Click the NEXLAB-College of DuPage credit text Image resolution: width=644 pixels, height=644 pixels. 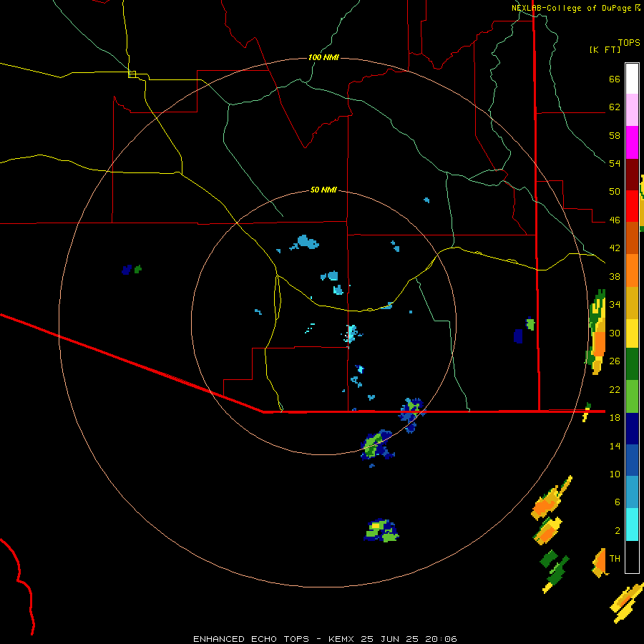click(575, 8)
